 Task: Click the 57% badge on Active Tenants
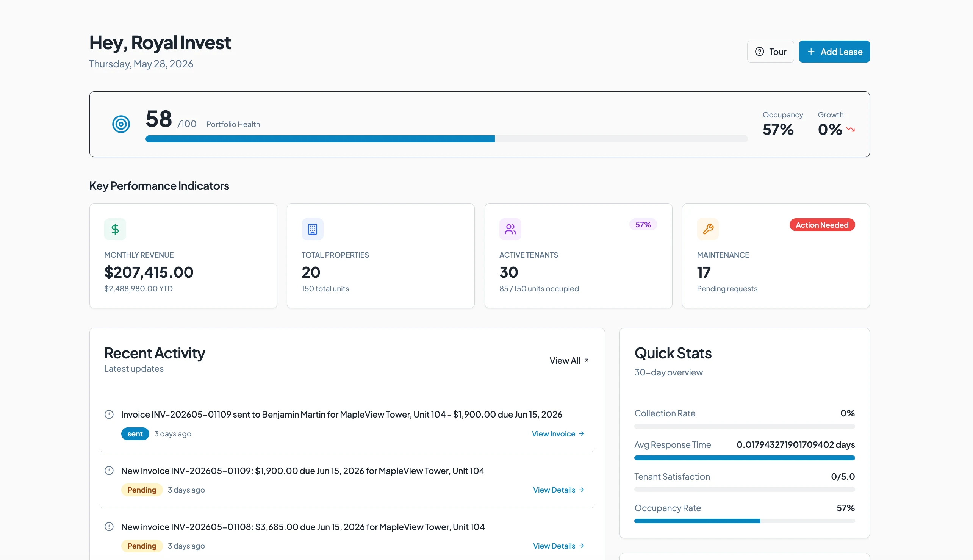pyautogui.click(x=643, y=225)
